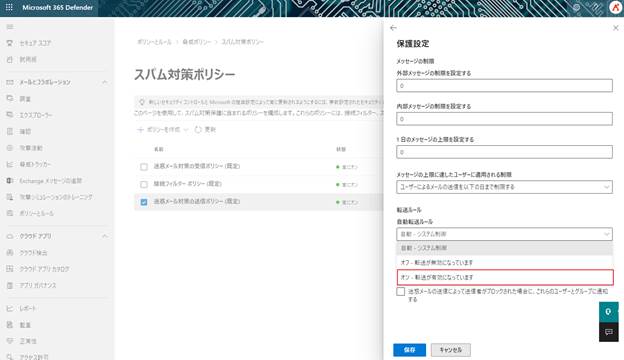Select 'Off - forwarding is disabled' option
Image resolution: width=624 pixels, height=360 pixels.
click(504, 263)
